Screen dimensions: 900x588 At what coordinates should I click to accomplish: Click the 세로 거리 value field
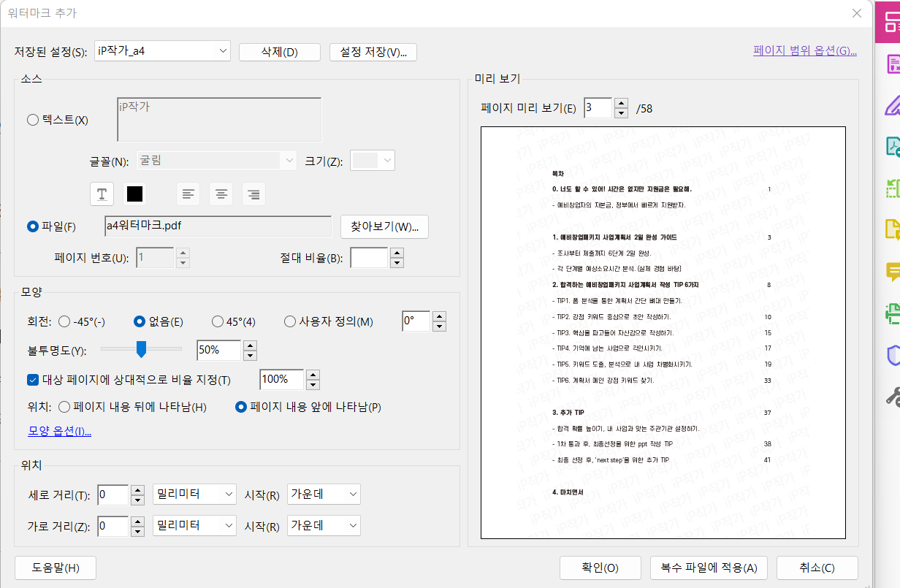[113, 495]
